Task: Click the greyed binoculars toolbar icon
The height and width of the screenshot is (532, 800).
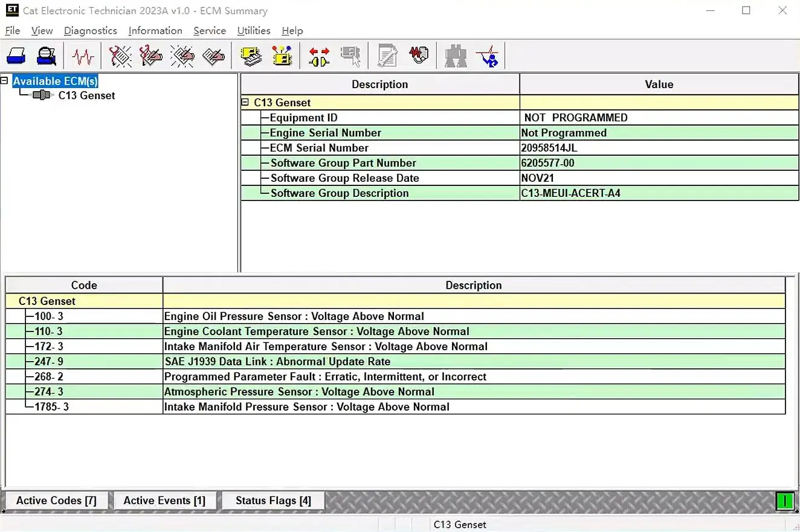Action: pyautogui.click(x=456, y=56)
